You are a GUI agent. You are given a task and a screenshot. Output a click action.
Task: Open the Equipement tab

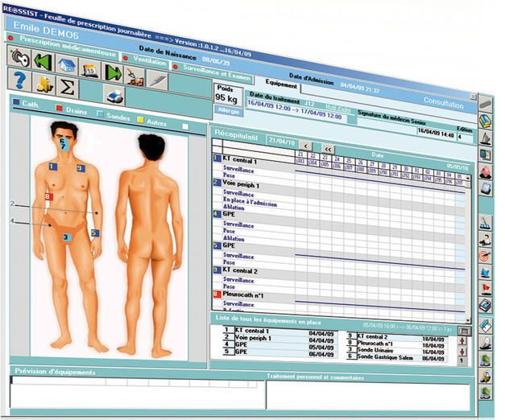point(282,81)
